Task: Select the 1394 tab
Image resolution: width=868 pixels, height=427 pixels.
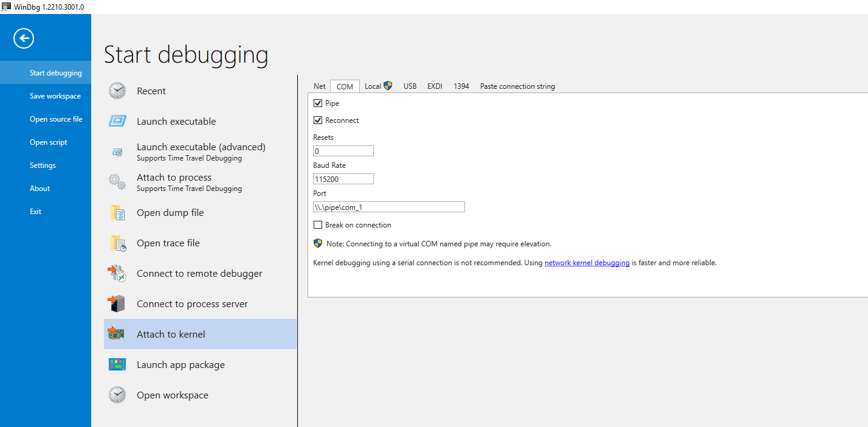Action: pyautogui.click(x=461, y=86)
